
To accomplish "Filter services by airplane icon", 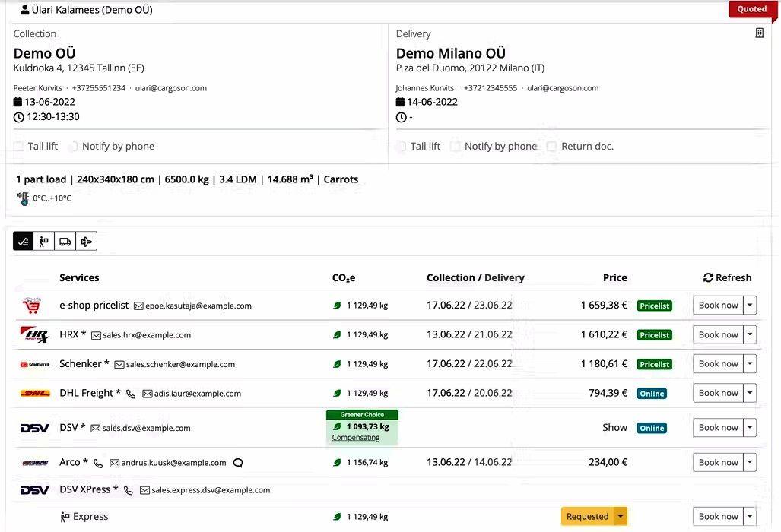I will click(x=86, y=242).
